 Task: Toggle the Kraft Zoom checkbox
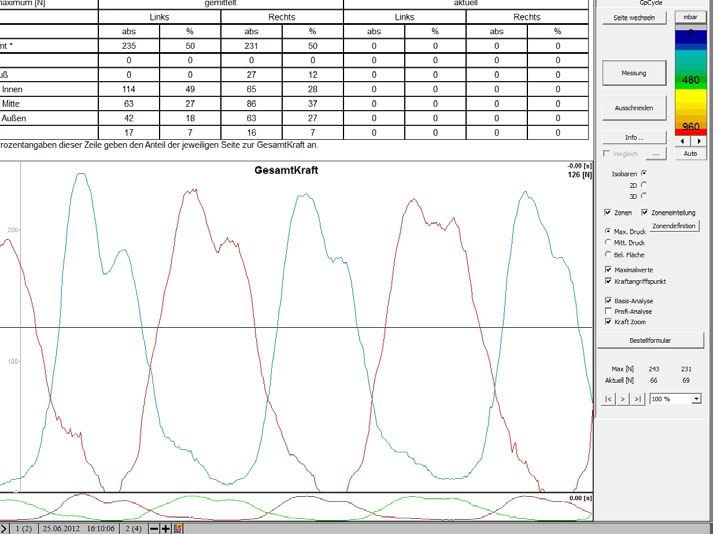point(608,322)
